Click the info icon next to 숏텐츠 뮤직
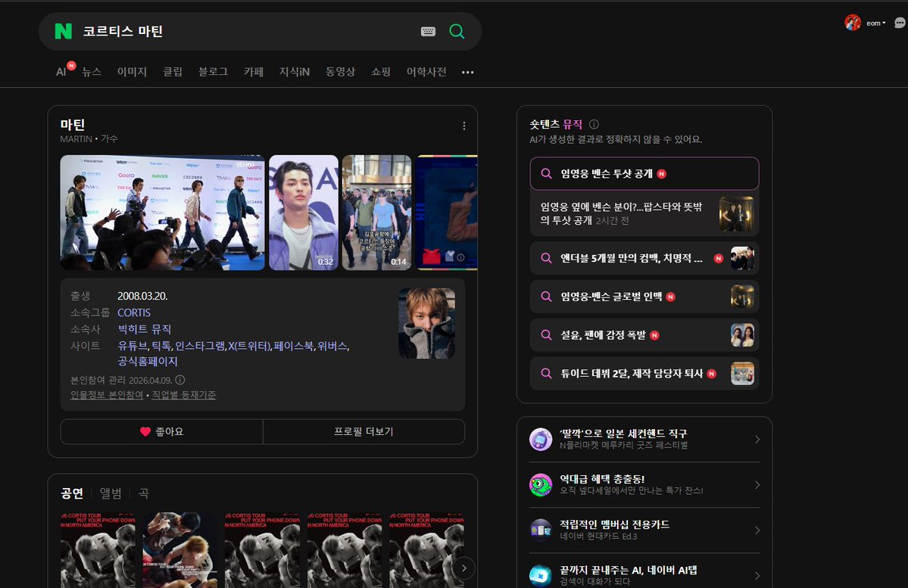Viewport: 908px width, 588px height. pyautogui.click(x=594, y=124)
